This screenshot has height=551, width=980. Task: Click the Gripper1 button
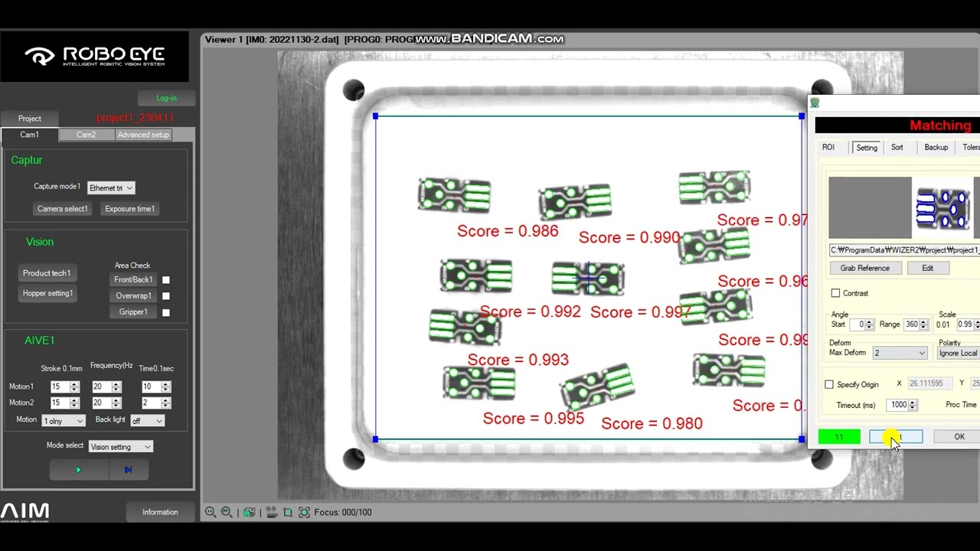133,312
